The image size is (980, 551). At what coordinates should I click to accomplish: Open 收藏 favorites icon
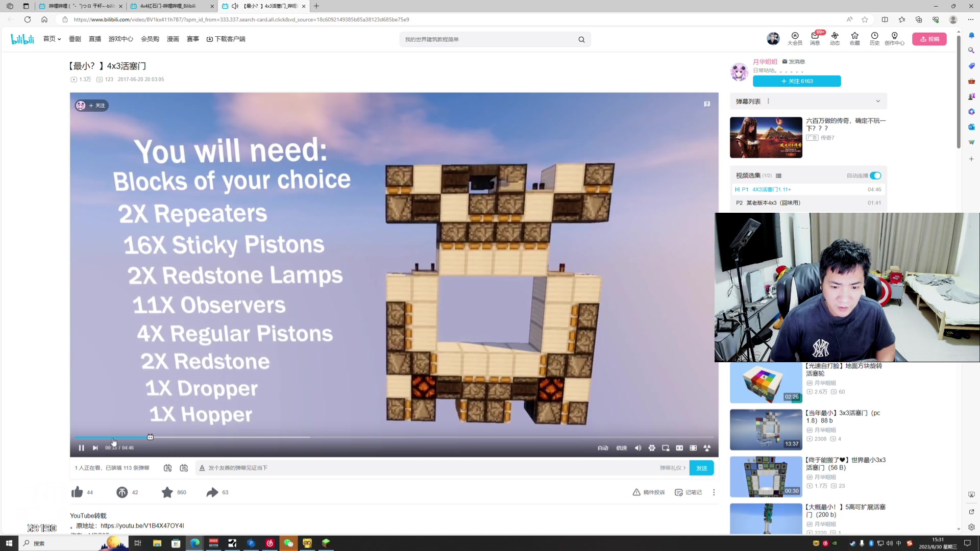click(854, 38)
